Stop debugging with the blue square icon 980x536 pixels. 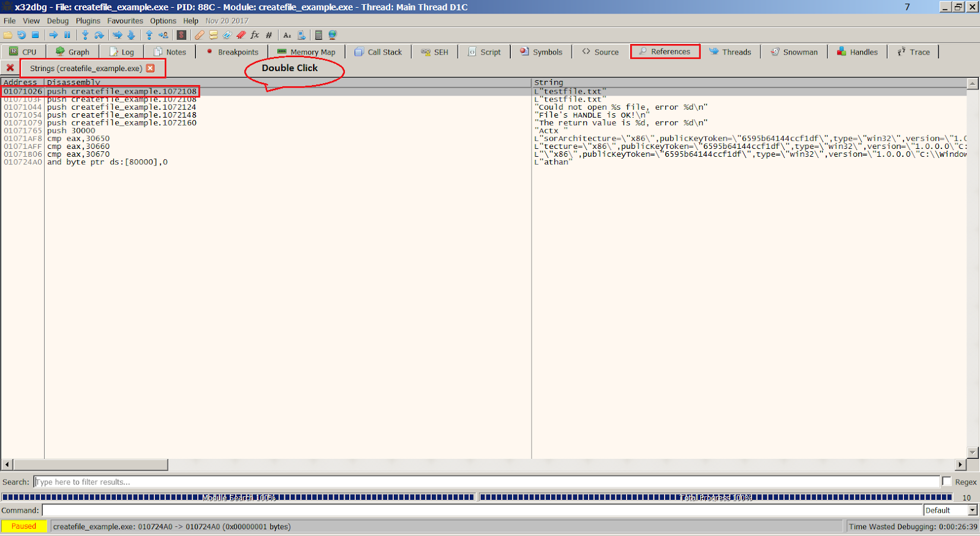(35, 35)
